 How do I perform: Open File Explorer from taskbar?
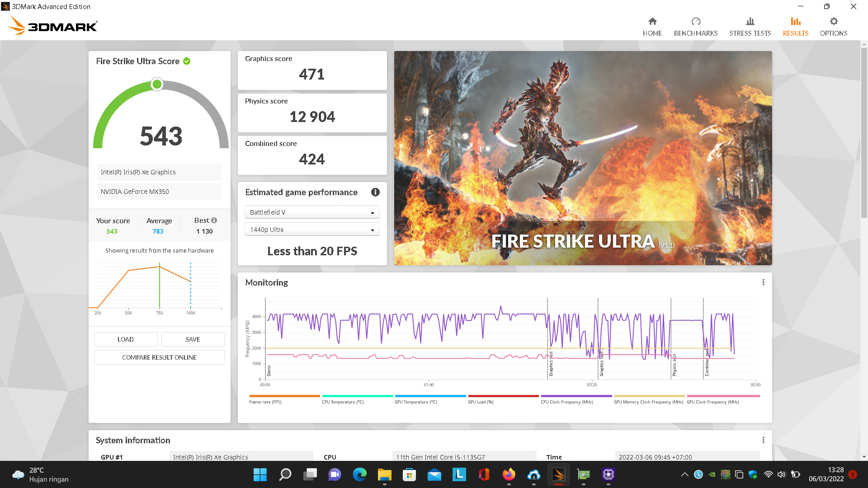pyautogui.click(x=385, y=474)
